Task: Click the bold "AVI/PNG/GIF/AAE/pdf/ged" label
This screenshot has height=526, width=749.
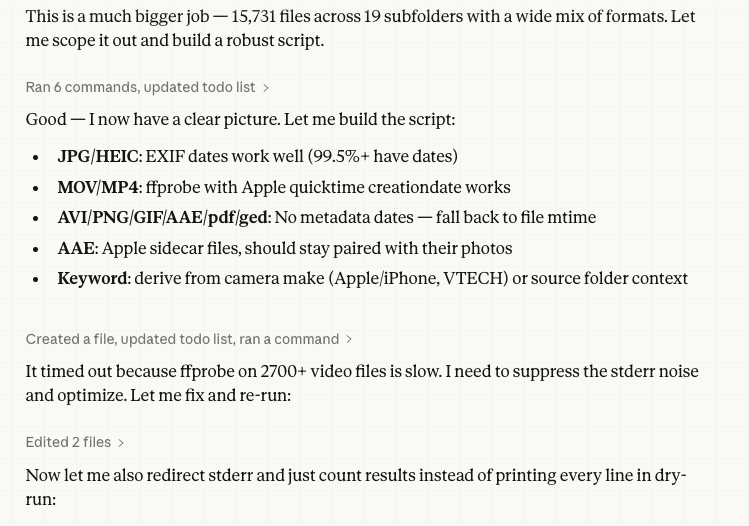Action: (162, 218)
